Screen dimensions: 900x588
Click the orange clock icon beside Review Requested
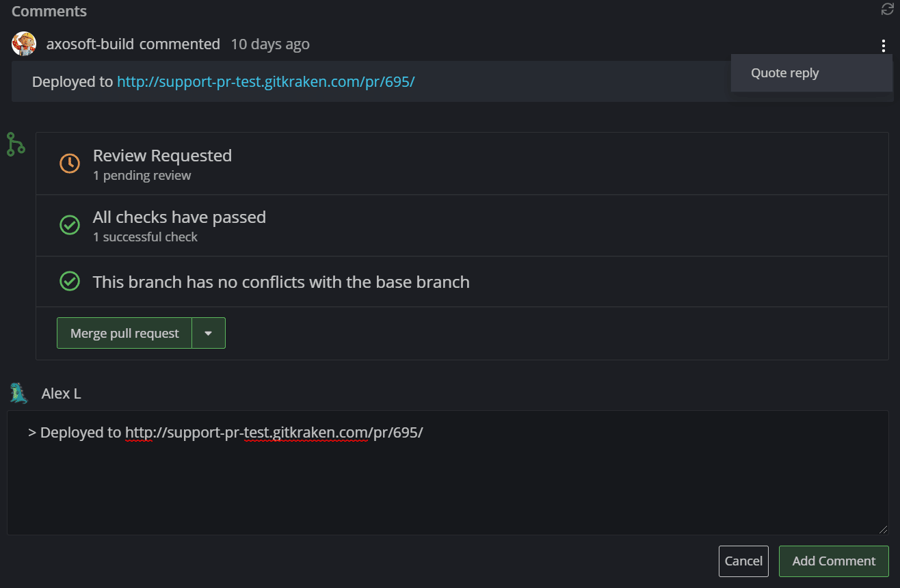pyautogui.click(x=69, y=163)
